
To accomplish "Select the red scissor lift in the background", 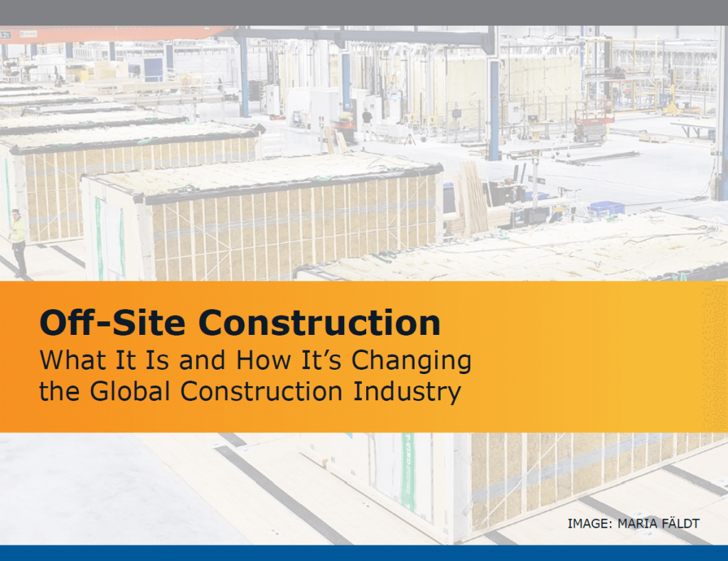I will coord(592,122).
